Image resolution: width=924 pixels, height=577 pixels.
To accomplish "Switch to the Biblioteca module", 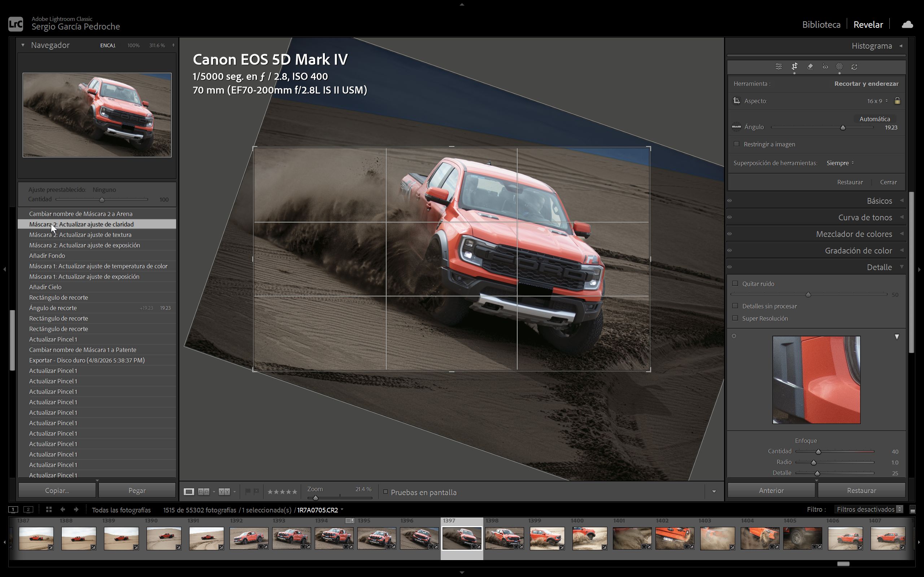I will (821, 25).
